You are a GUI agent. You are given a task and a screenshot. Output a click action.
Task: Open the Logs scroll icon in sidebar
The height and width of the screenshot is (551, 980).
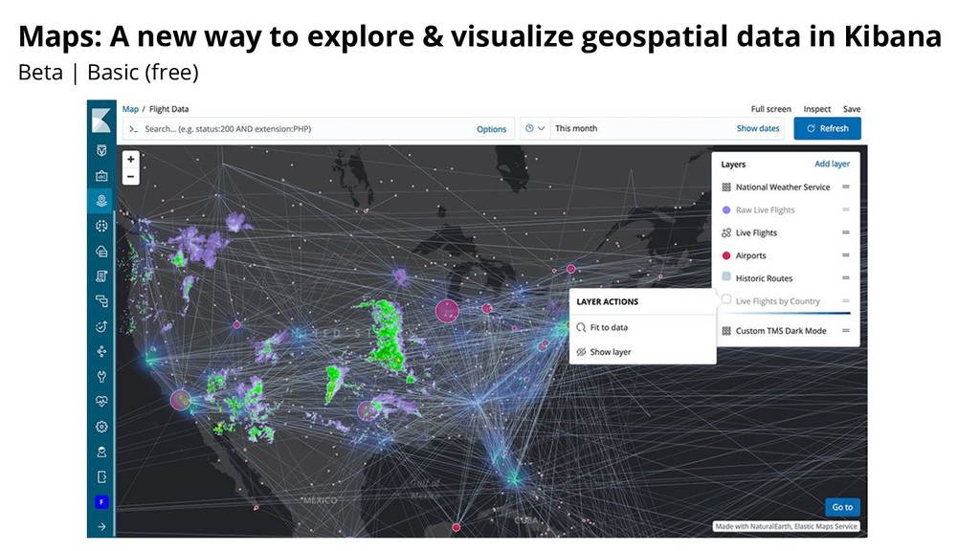pyautogui.click(x=101, y=276)
